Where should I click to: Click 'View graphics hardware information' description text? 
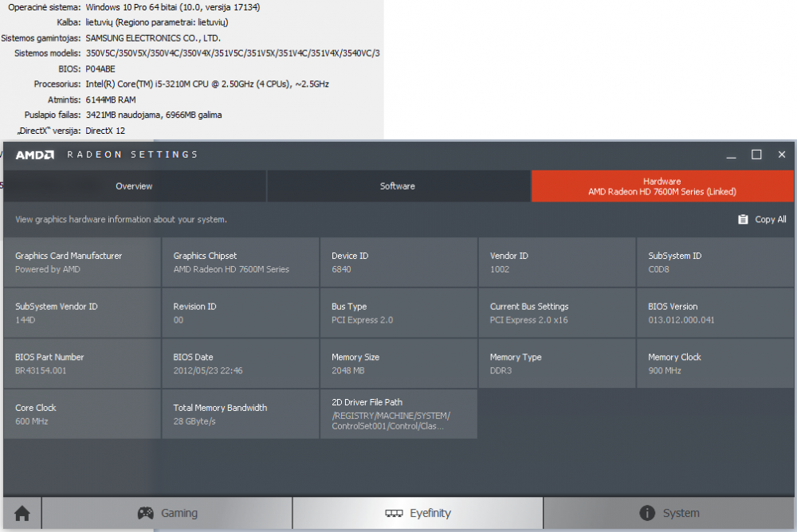tap(121, 220)
